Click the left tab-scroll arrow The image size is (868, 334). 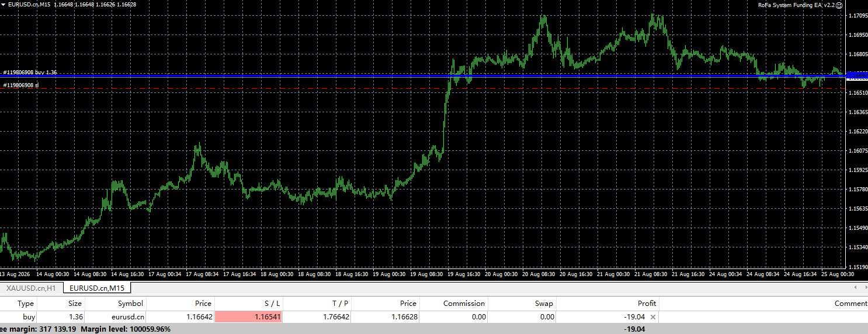click(856, 288)
